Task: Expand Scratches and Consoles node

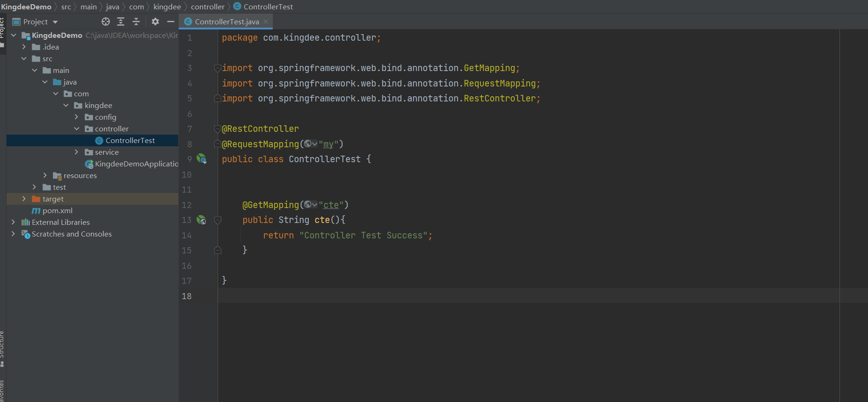Action: pos(13,234)
